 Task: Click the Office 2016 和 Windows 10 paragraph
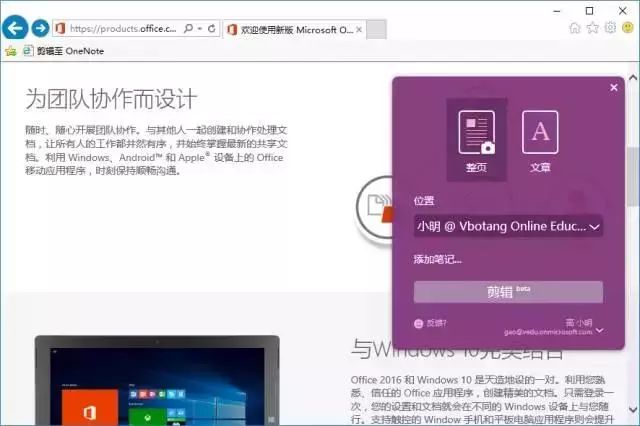482,400
